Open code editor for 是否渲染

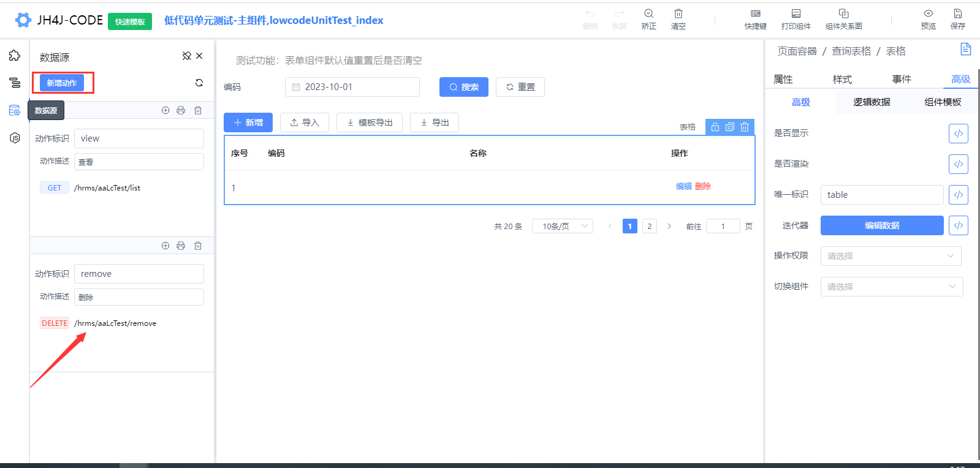959,164
